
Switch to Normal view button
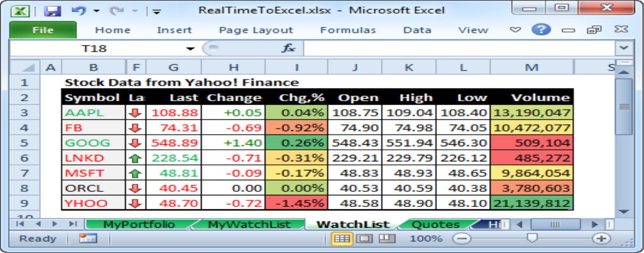tap(341, 238)
